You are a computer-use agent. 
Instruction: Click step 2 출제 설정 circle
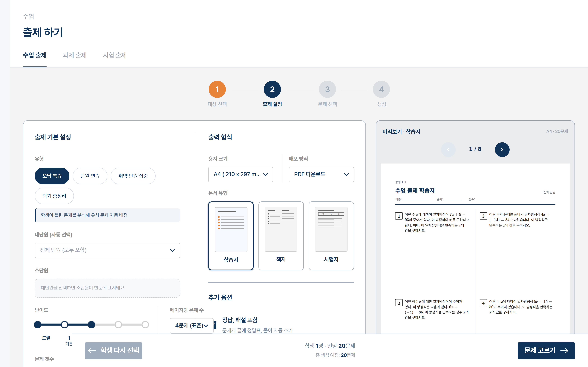(x=272, y=89)
